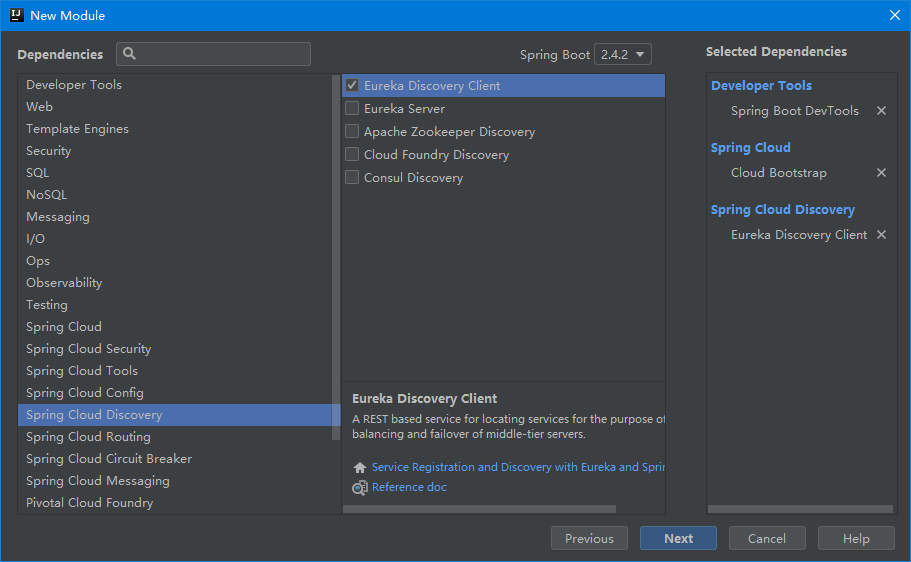Click the Consul Discovery dependency label
Image resolution: width=911 pixels, height=562 pixels.
(413, 178)
